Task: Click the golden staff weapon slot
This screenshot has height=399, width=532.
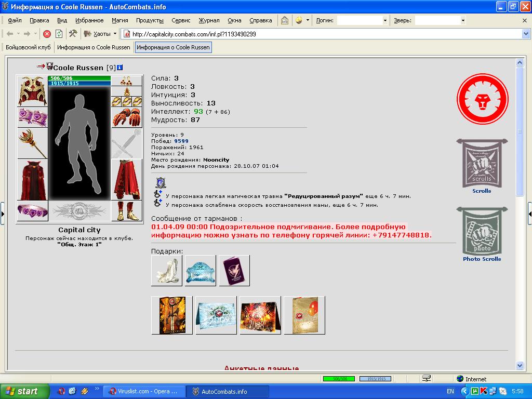Action: [x=33, y=144]
